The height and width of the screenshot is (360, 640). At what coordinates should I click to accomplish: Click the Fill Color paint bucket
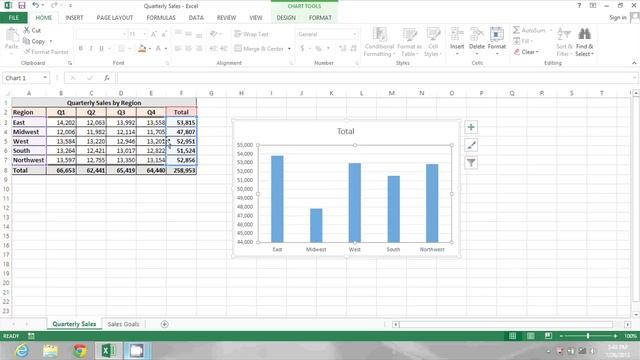tap(142, 49)
